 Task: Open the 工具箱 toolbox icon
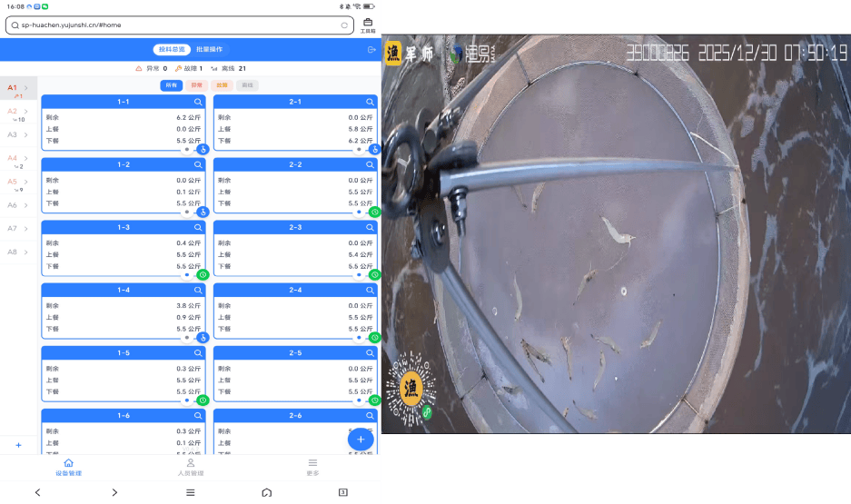[x=368, y=25]
